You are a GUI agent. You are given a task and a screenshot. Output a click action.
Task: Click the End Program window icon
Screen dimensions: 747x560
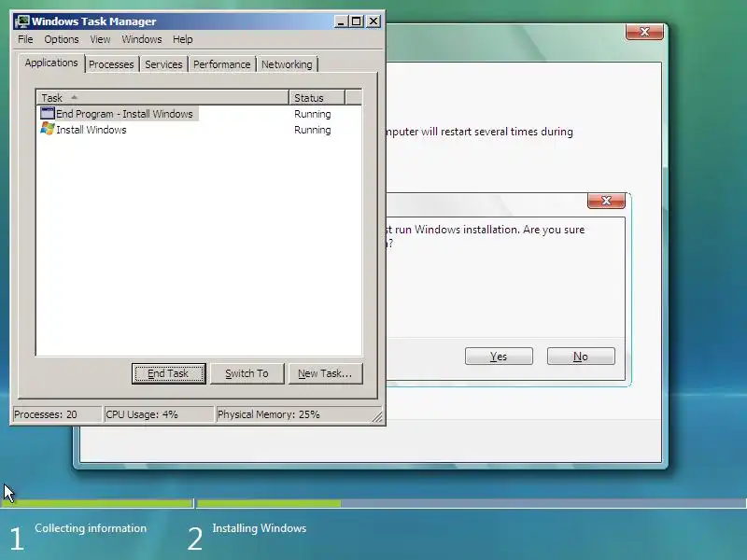(48, 113)
